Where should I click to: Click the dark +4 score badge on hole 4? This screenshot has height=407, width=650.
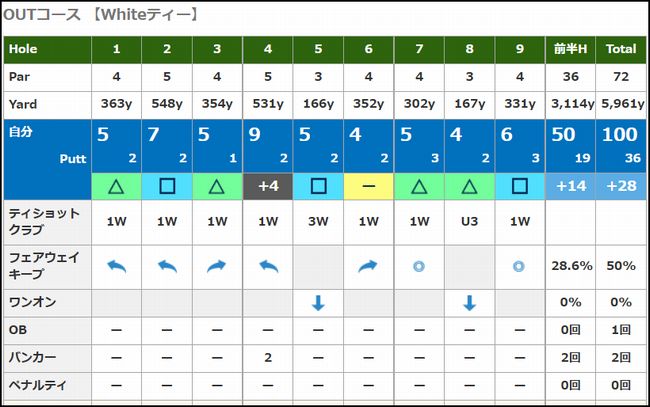click(268, 186)
